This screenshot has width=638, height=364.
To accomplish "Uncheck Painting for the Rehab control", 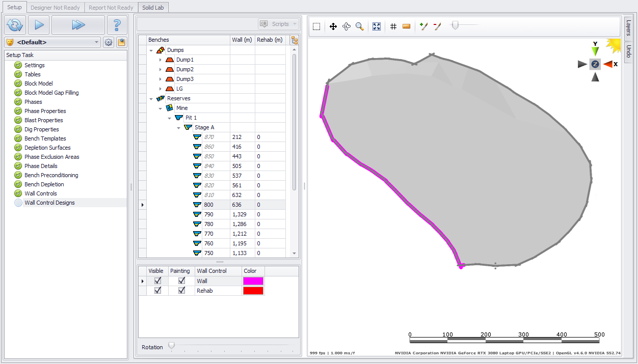I will [181, 291].
